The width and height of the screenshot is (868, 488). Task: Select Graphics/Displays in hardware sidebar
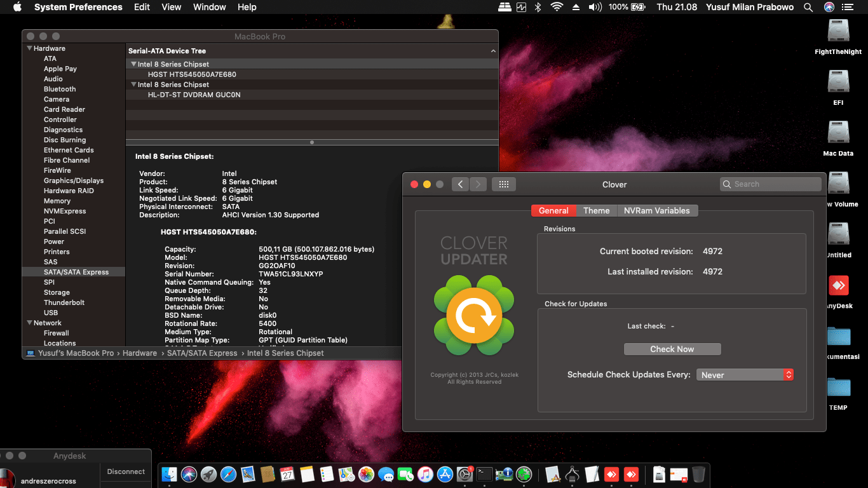[74, 180]
